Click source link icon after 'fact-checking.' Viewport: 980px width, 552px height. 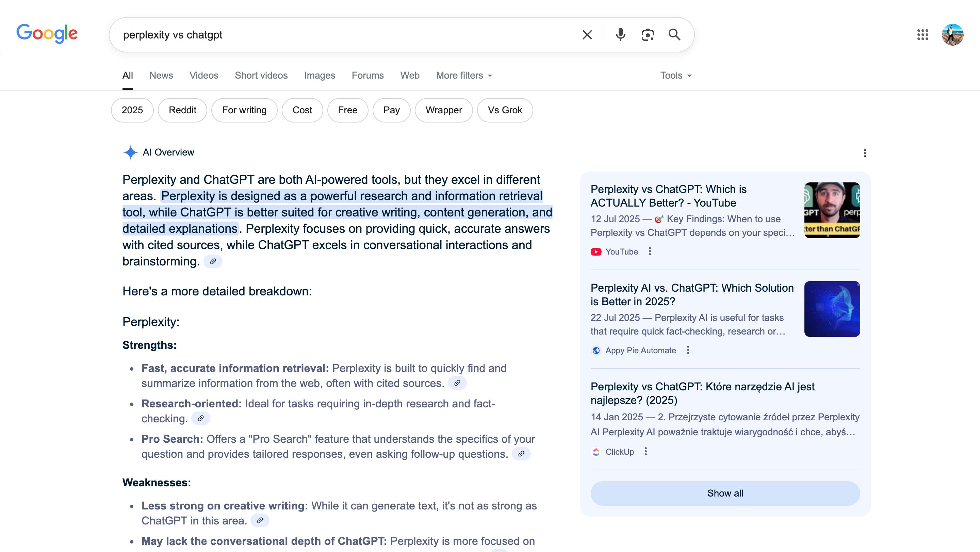click(200, 418)
